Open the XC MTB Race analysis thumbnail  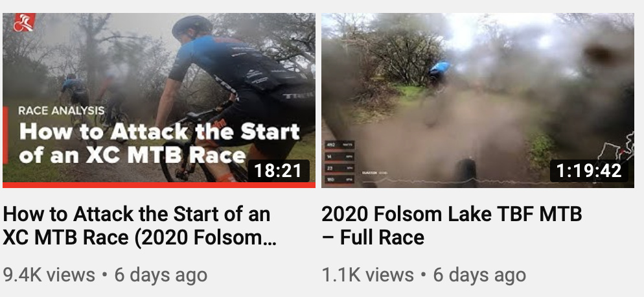(159, 101)
